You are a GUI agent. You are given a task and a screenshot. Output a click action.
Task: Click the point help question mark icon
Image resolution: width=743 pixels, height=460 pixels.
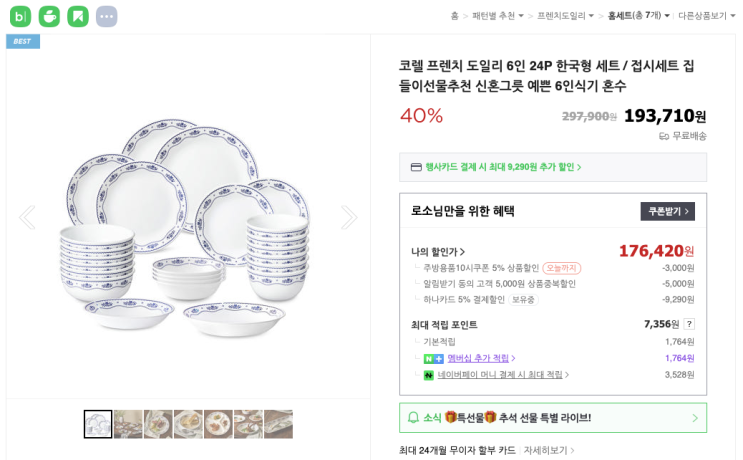(x=689, y=324)
